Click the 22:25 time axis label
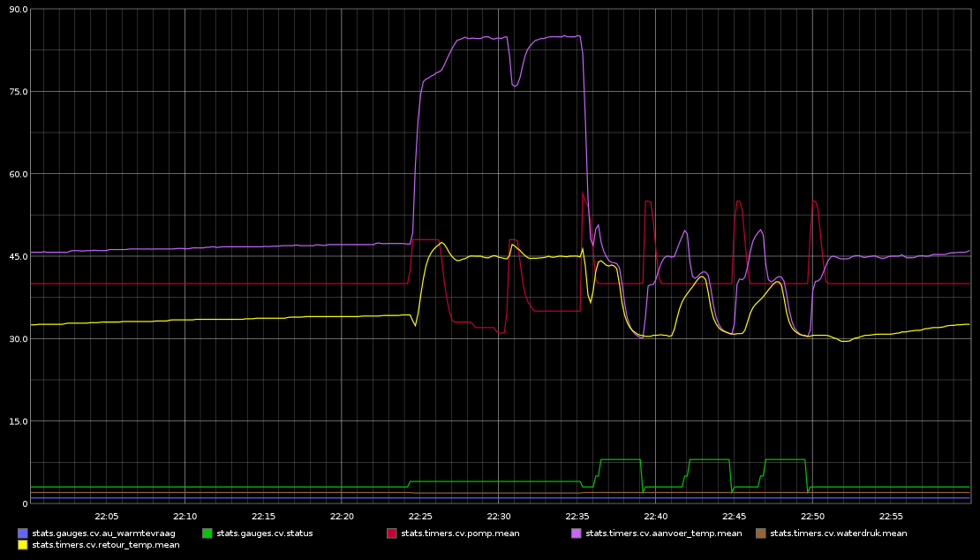The width and height of the screenshot is (980, 560). click(420, 516)
